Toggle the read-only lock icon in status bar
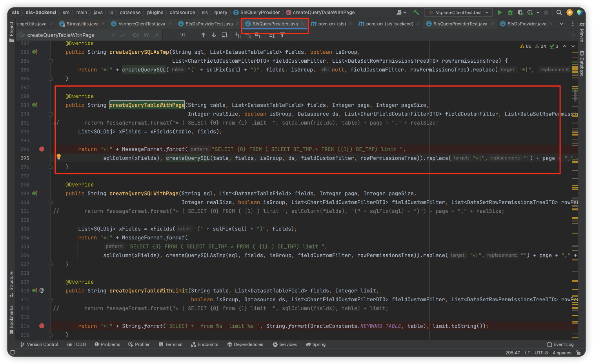 click(578, 353)
